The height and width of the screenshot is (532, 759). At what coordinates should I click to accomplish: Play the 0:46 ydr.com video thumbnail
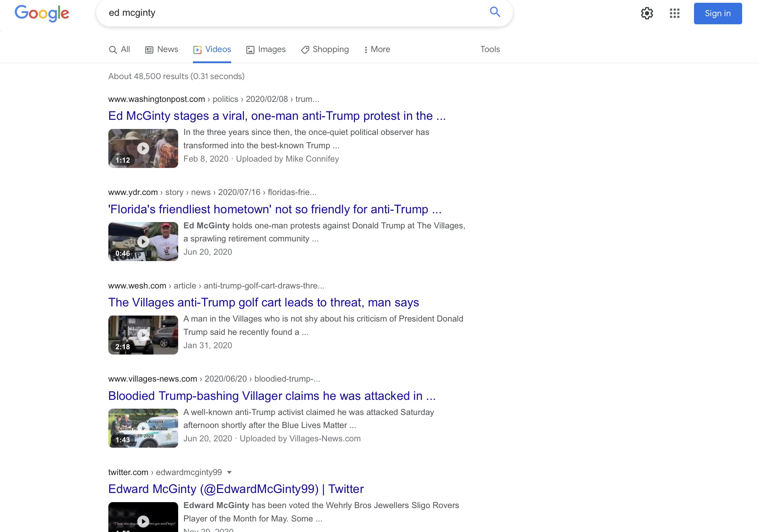pyautogui.click(x=143, y=241)
